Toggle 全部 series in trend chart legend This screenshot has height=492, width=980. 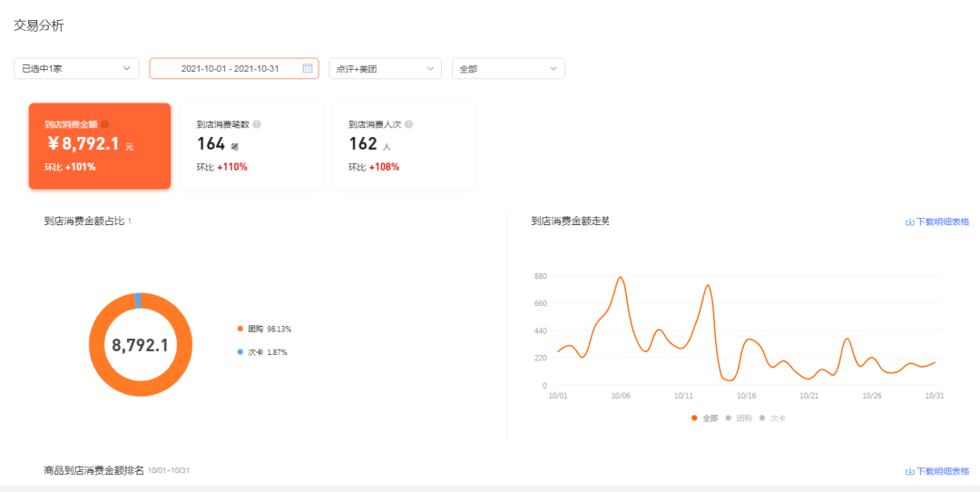tap(705, 418)
